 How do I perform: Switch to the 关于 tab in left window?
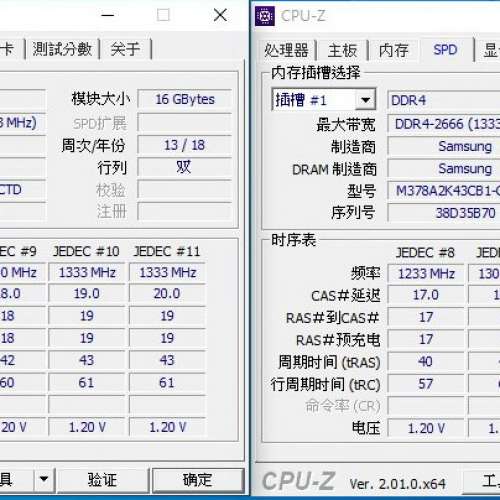125,49
